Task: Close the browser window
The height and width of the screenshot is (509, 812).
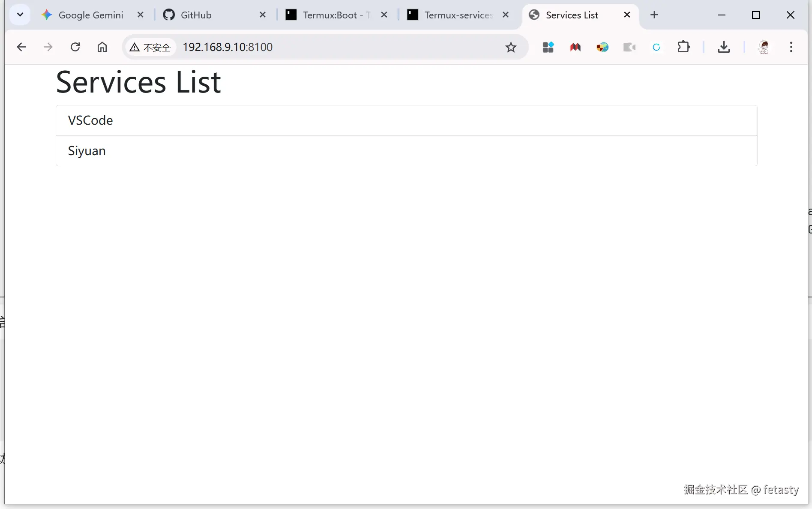Action: pos(791,15)
